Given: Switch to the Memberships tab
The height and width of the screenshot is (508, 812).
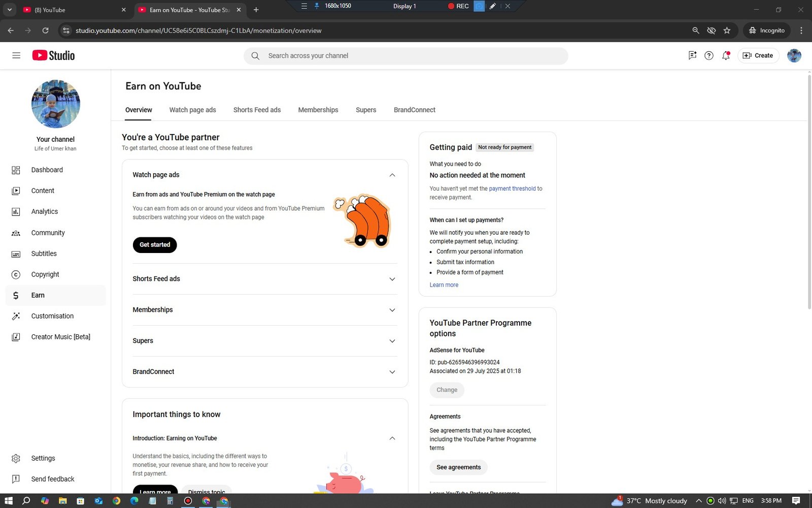Looking at the screenshot, I should click(318, 110).
